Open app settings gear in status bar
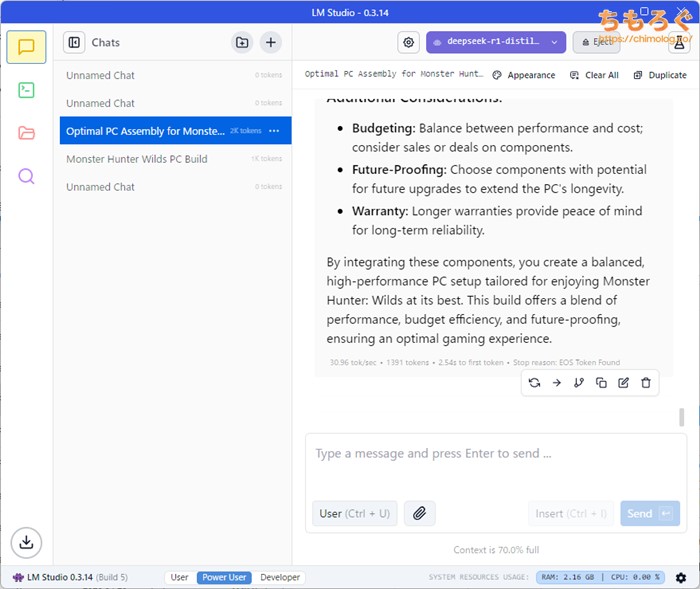The height and width of the screenshot is (589, 700). click(x=681, y=578)
